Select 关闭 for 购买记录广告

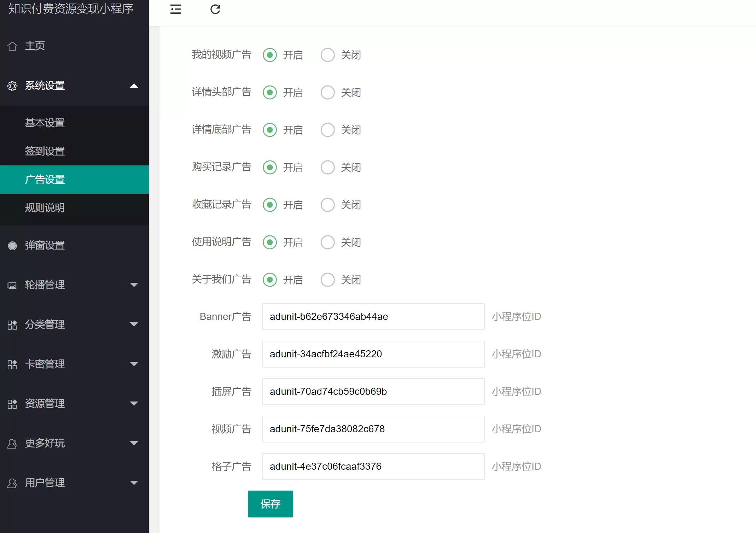click(x=327, y=168)
